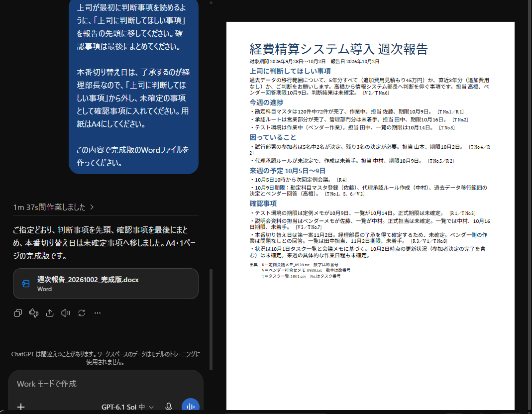Regenerate the response with the refresh icon

82,313
